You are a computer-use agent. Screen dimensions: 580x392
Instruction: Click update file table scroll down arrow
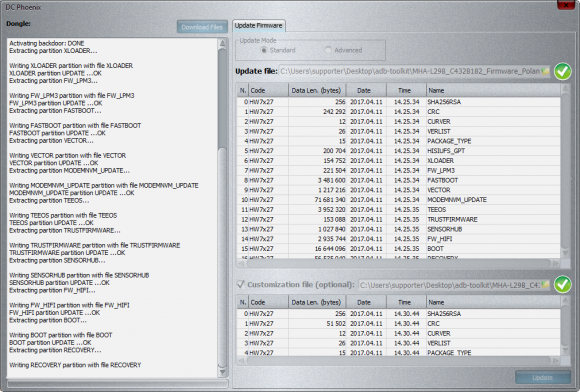(x=565, y=253)
